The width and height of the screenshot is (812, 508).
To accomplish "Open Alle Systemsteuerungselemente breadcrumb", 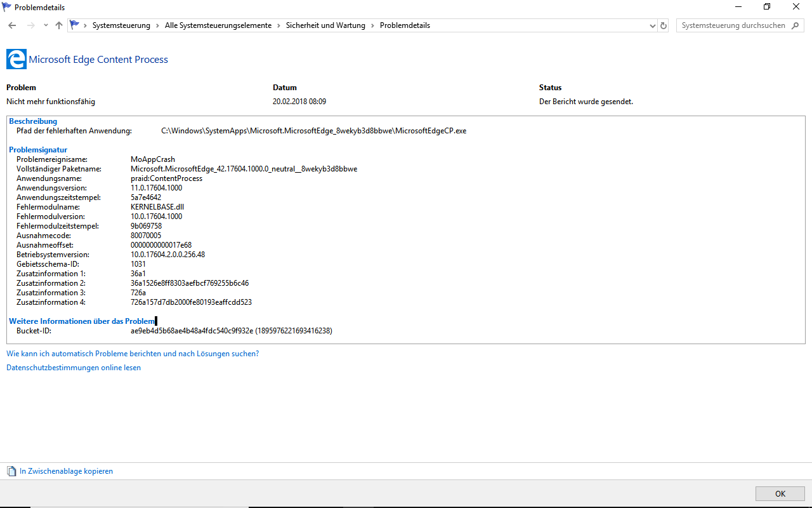I will [218, 25].
